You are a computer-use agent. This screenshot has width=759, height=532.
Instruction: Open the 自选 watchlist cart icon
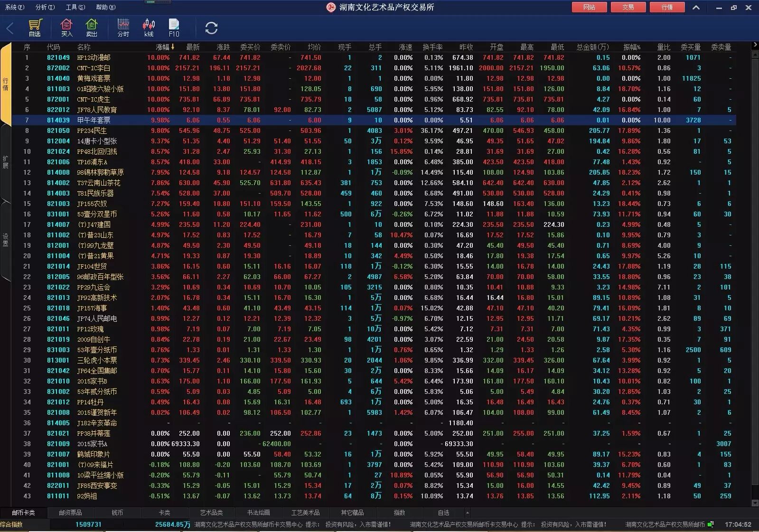pos(35,28)
